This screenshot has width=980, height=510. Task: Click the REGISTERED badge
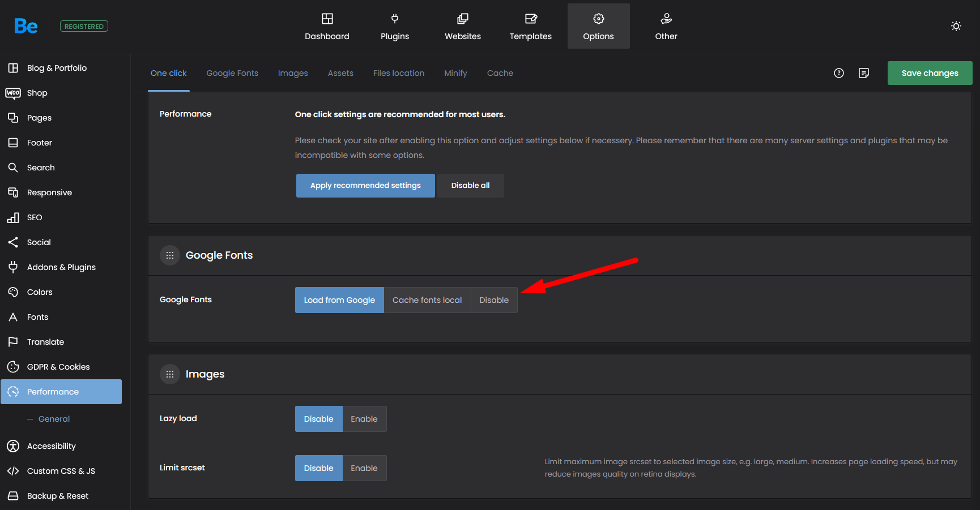pyautogui.click(x=84, y=26)
